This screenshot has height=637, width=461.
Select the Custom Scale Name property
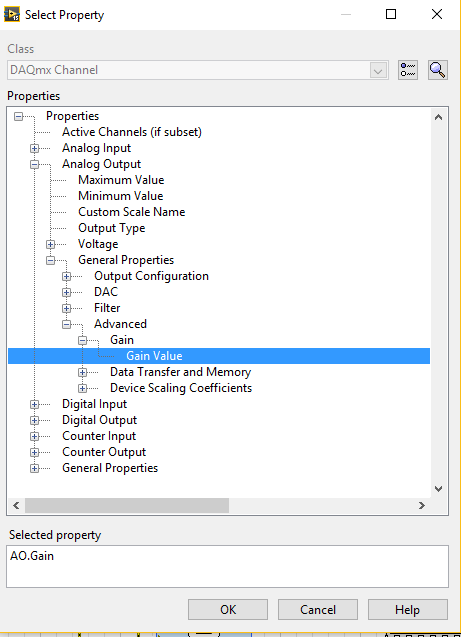tap(132, 212)
